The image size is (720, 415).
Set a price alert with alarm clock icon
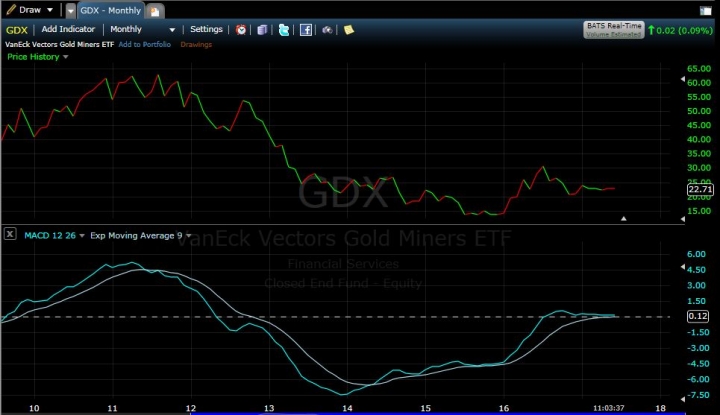(241, 30)
